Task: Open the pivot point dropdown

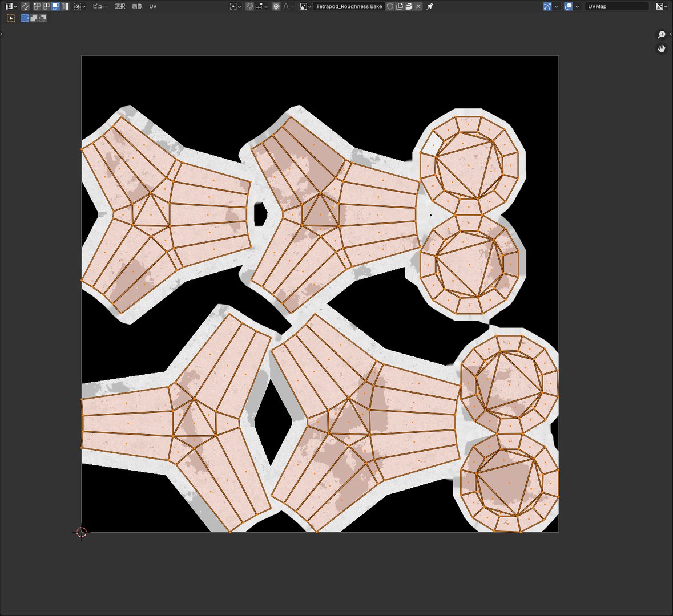Action: click(x=236, y=6)
